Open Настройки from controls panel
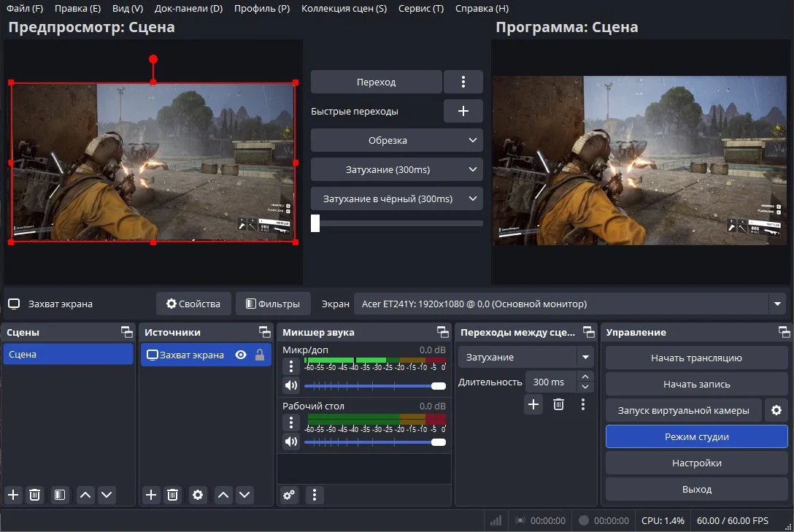This screenshot has height=532, width=794. click(x=696, y=463)
